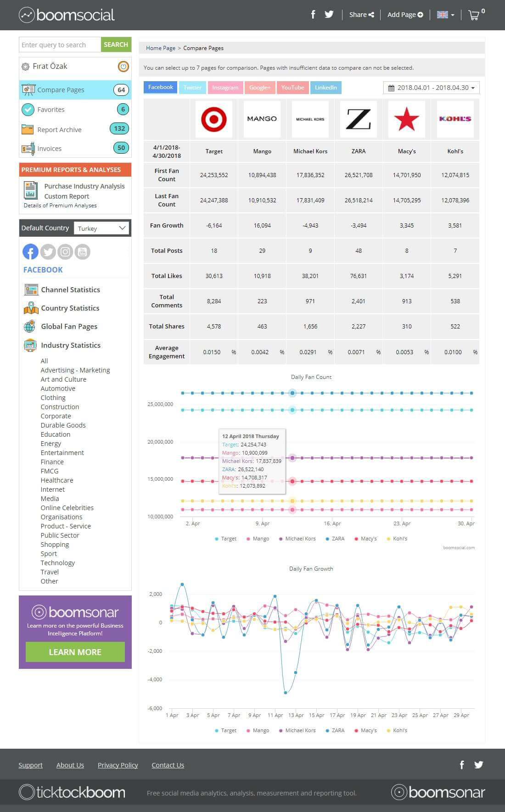Select Clothing industry category
505x812 pixels.
tap(53, 398)
